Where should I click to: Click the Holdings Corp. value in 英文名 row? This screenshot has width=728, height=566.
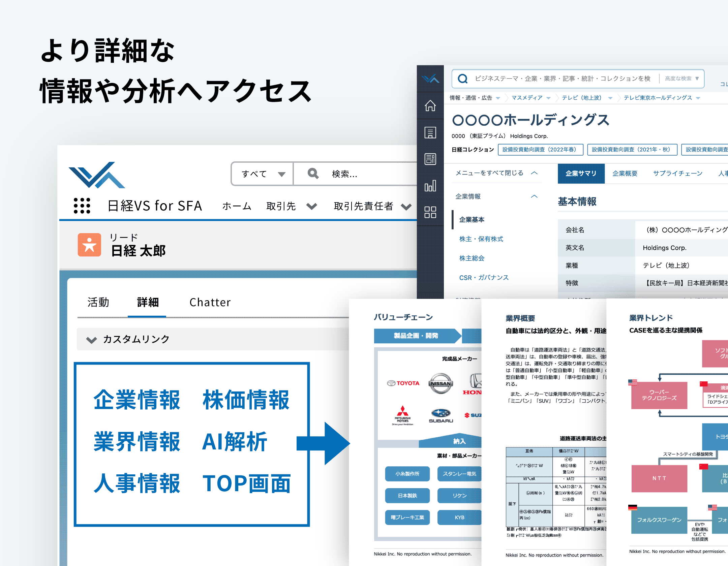pos(664,248)
